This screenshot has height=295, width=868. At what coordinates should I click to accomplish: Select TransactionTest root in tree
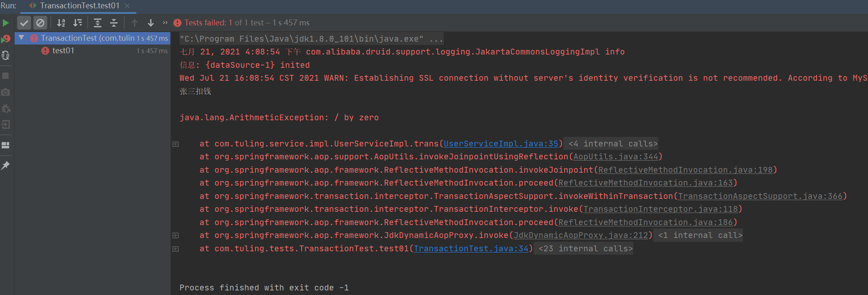pyautogui.click(x=93, y=38)
